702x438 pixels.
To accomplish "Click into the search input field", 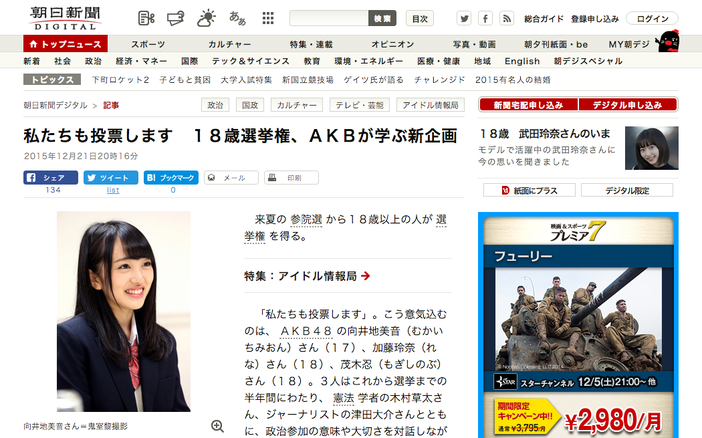I will click(329, 18).
